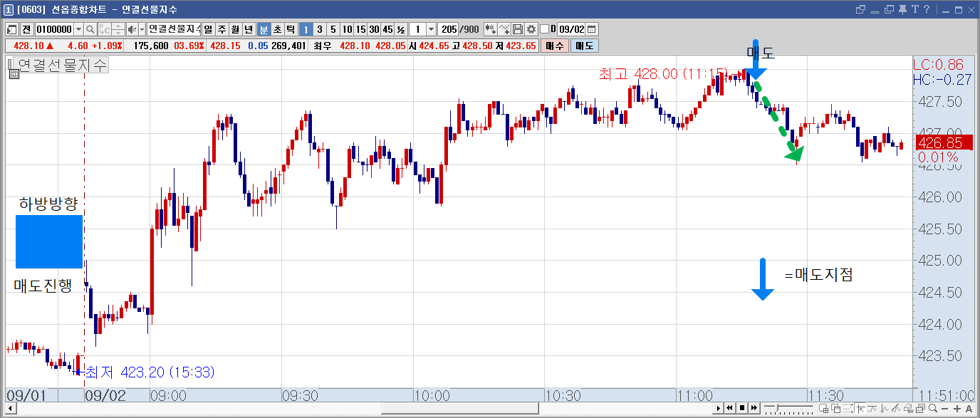Click the rewind button in playback controls

(x=731, y=408)
